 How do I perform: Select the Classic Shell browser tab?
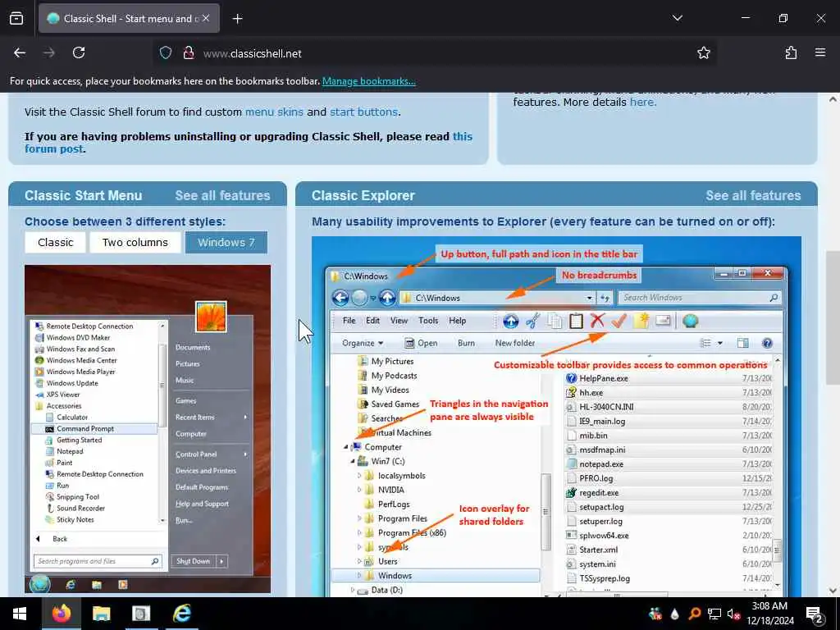point(129,19)
